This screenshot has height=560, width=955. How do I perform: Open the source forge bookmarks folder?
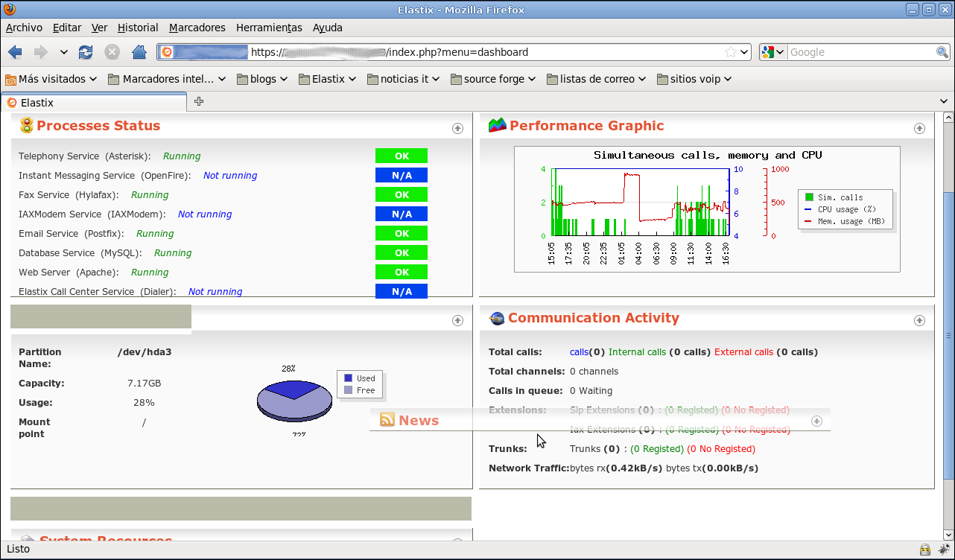click(493, 79)
